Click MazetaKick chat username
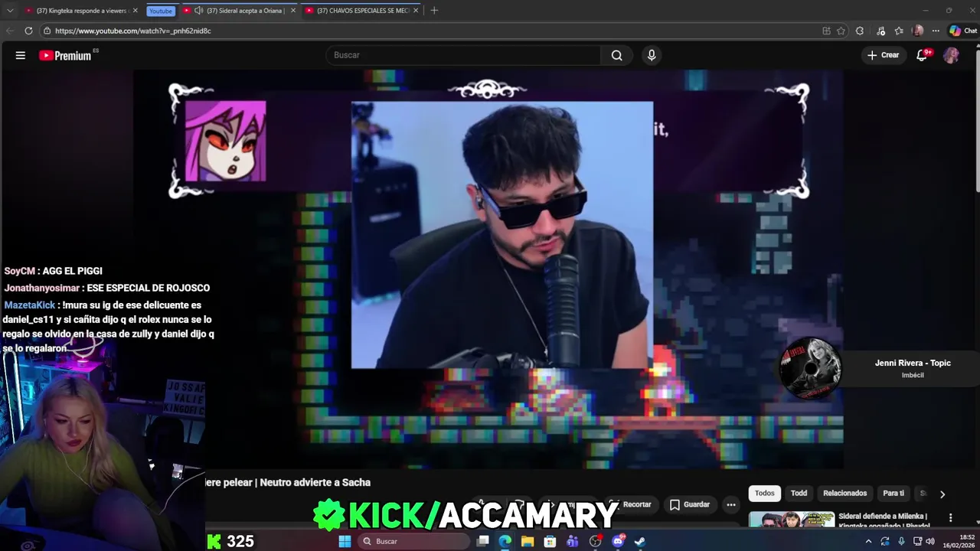980x551 pixels. point(30,305)
